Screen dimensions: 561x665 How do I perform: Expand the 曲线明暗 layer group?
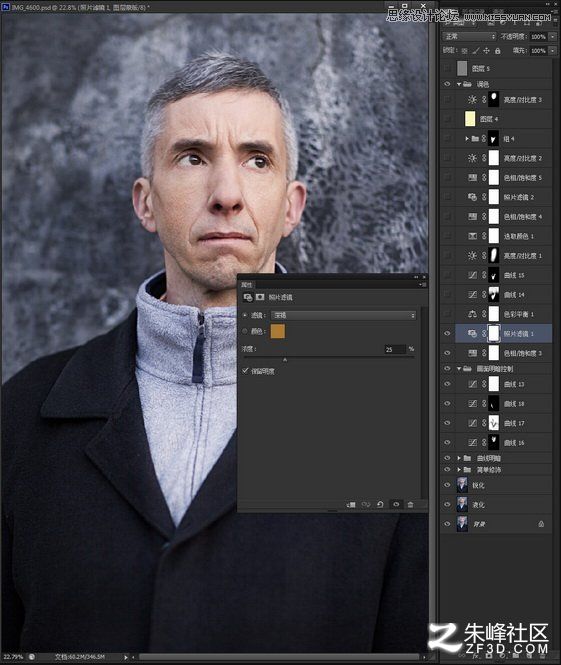459,458
